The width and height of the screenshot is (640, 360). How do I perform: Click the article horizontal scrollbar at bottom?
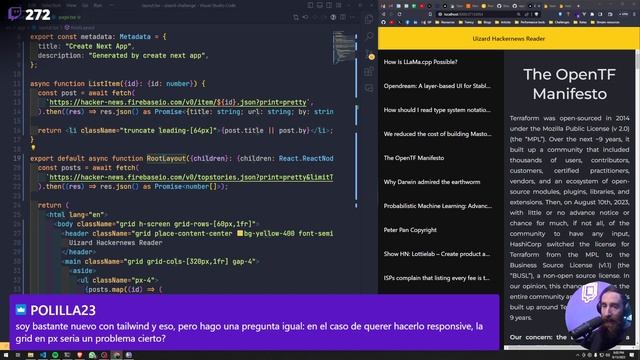tap(569, 348)
